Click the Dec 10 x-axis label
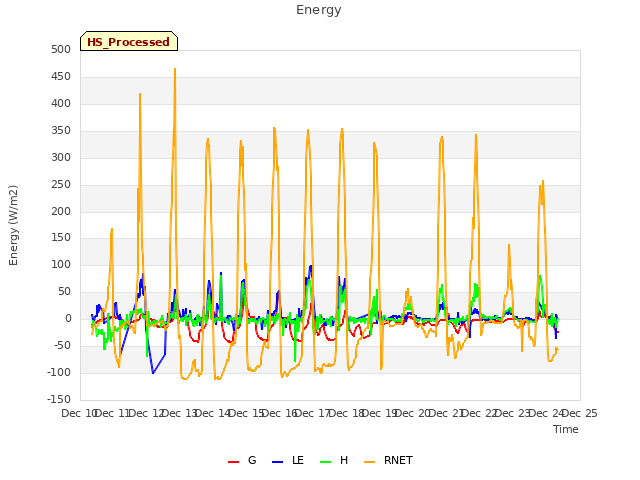This screenshot has height=480, width=640. click(x=78, y=413)
